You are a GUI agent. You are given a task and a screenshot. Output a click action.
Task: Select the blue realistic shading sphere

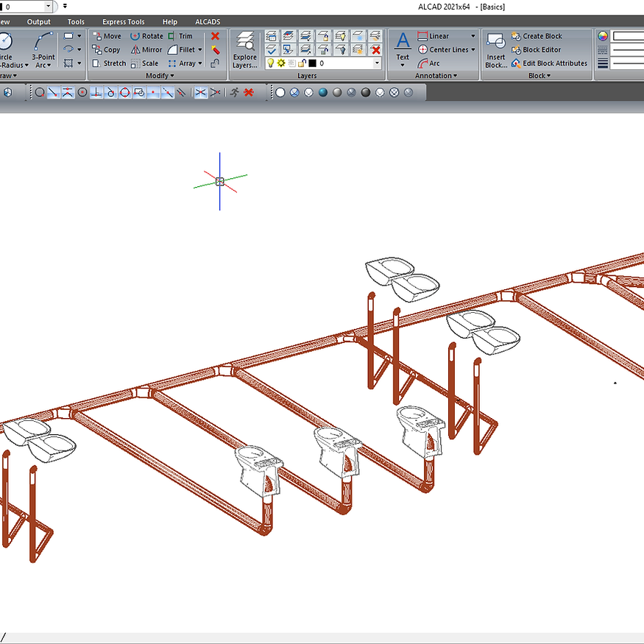(323, 93)
